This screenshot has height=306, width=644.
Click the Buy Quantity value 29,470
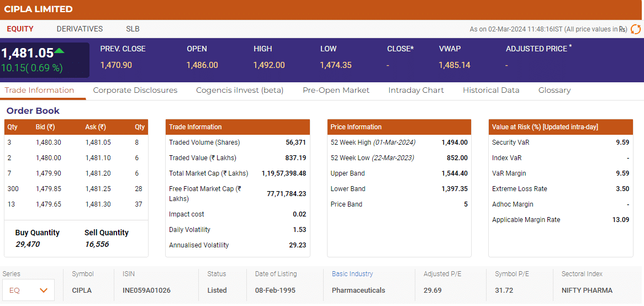coord(28,244)
